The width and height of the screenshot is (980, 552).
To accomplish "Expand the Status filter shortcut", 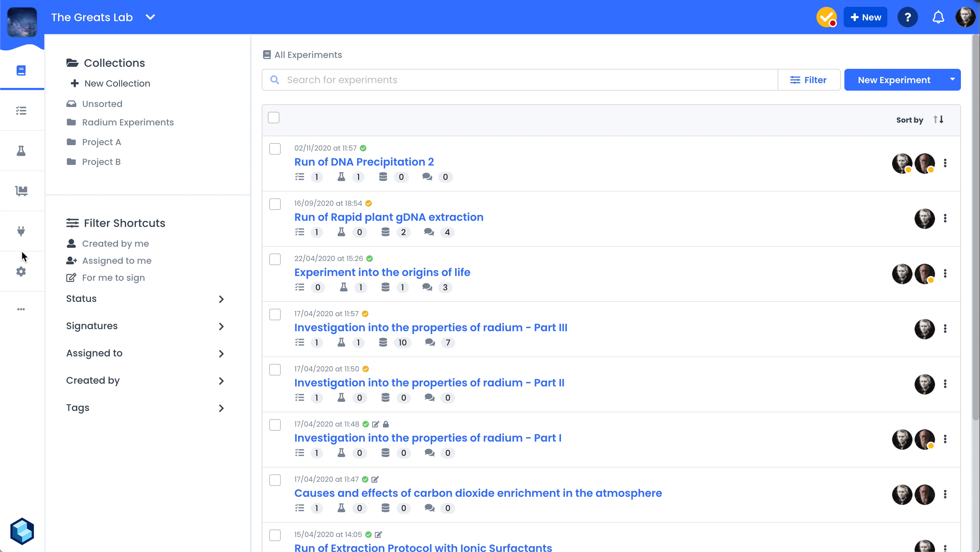I will [x=145, y=299].
